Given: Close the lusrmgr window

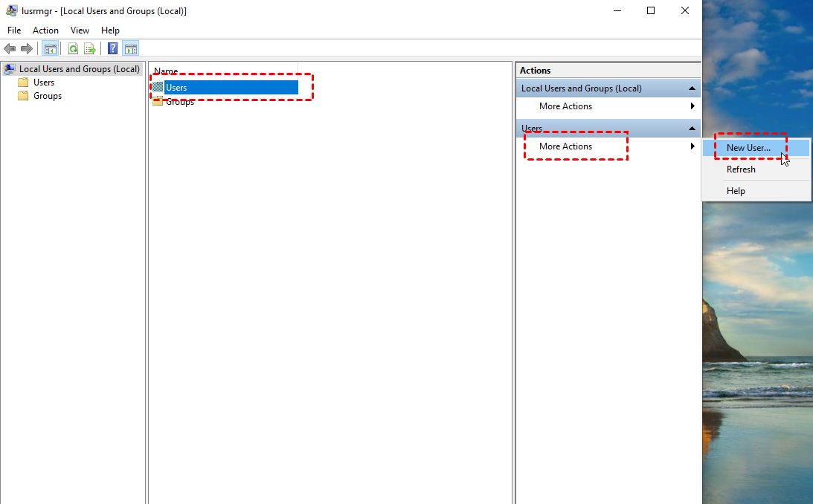Looking at the screenshot, I should [685, 10].
